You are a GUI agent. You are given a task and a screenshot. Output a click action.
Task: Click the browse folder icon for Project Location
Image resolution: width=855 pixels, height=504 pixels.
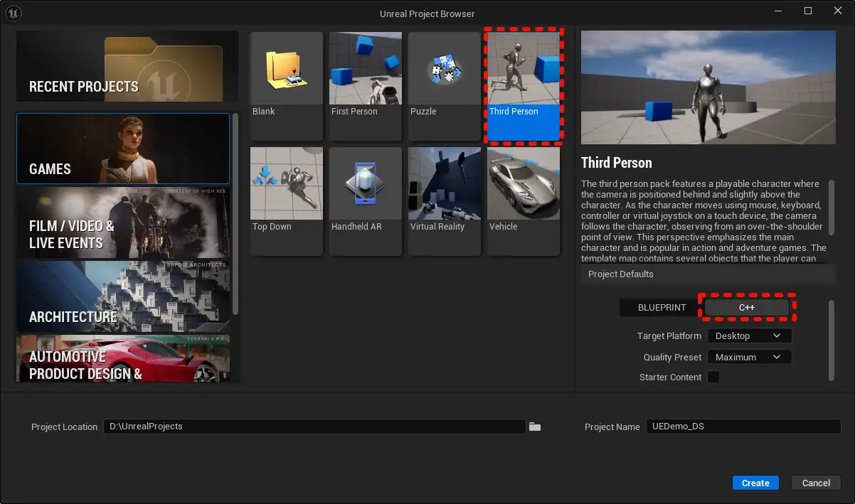535,427
